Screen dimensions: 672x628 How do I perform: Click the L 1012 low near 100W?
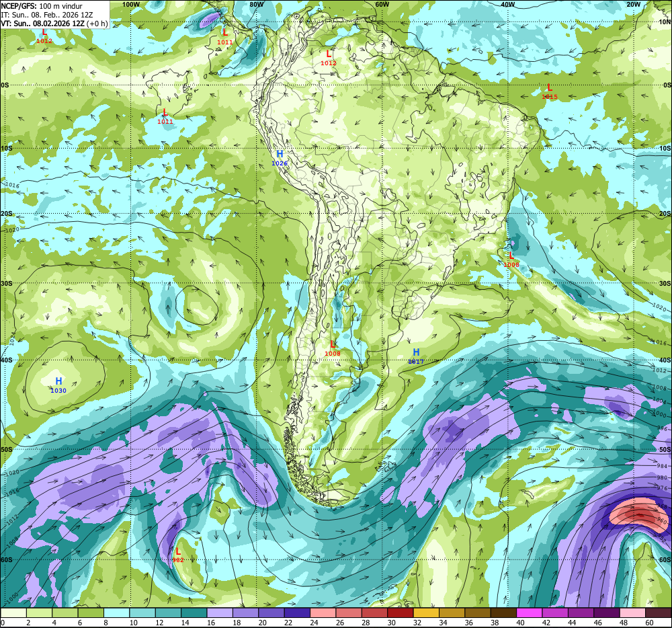(x=44, y=36)
